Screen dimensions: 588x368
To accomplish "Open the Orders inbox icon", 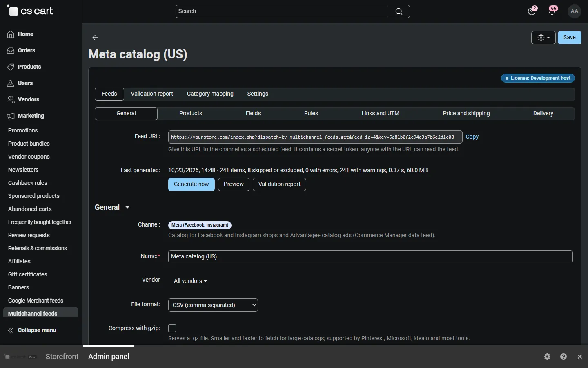I will pos(11,51).
